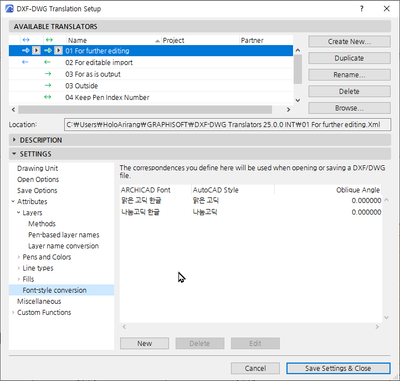Select Pen-based layer names
Viewport: 400px width, 381px height.
pos(64,235)
